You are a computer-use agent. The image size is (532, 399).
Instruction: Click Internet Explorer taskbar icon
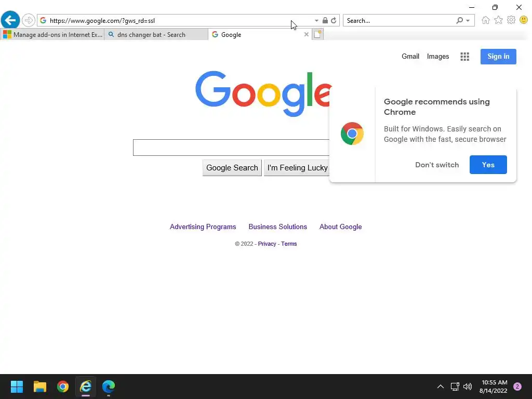pos(86,387)
